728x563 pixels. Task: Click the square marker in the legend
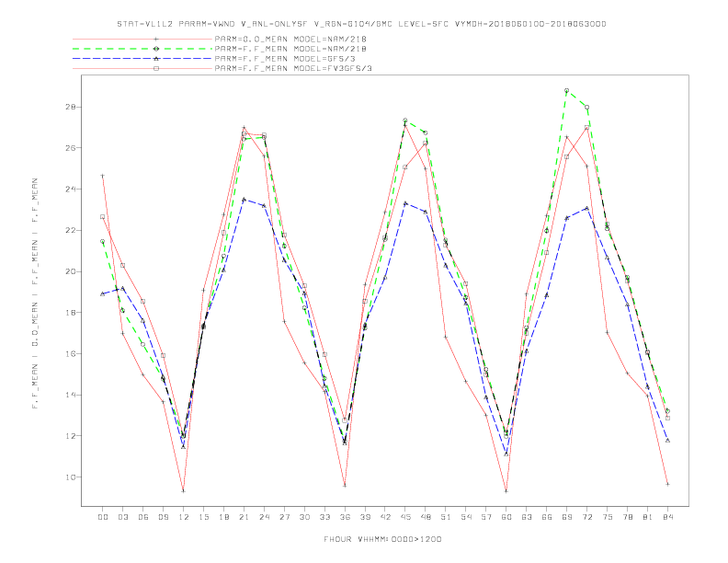point(156,68)
